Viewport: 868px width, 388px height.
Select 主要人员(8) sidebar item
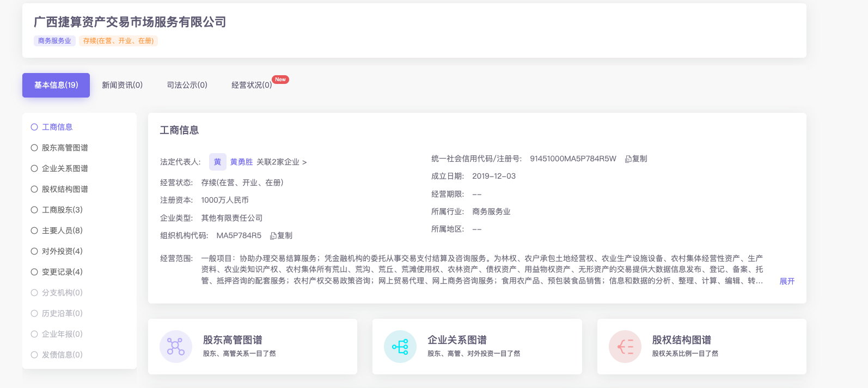coord(57,231)
